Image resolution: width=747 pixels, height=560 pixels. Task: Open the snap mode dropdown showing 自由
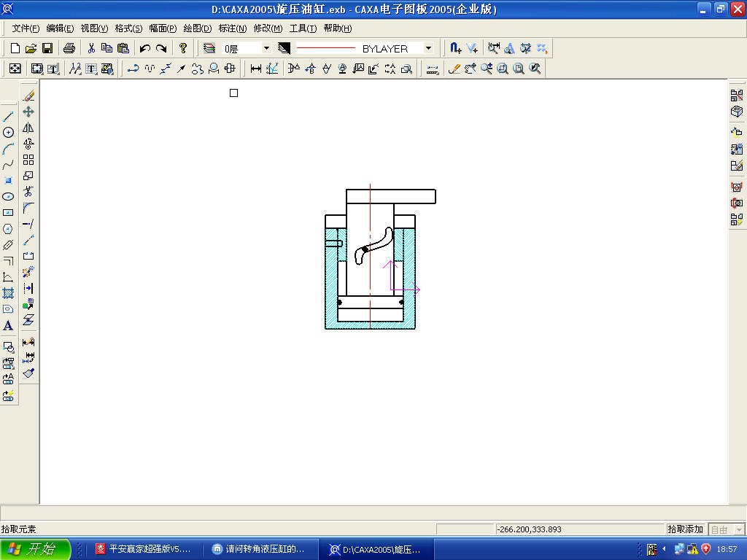coord(727,529)
